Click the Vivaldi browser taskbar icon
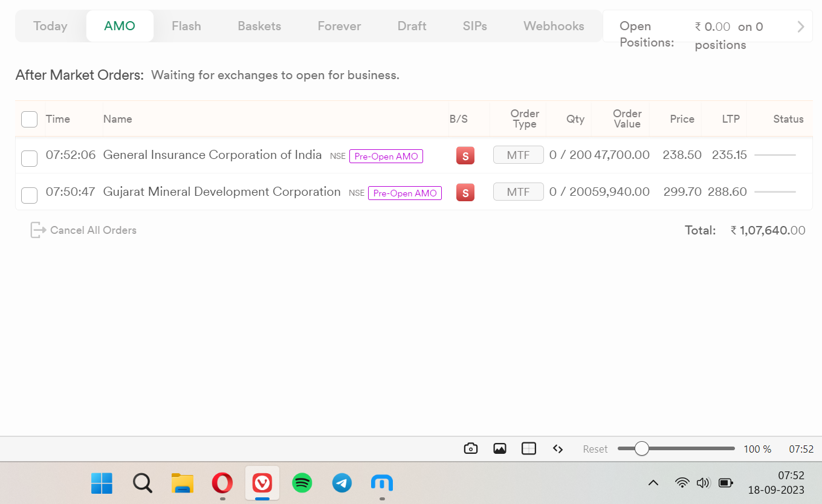This screenshot has height=504, width=822. coord(262,483)
